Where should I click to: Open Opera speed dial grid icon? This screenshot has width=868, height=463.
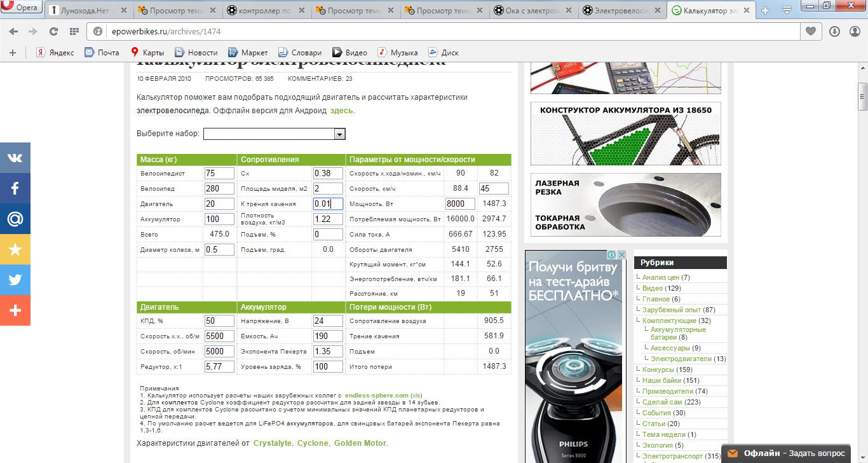tap(74, 31)
